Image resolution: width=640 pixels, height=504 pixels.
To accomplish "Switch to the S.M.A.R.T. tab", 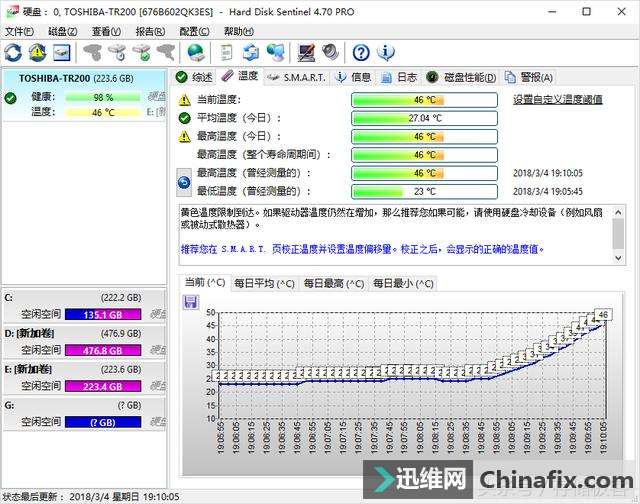I will coord(297,77).
